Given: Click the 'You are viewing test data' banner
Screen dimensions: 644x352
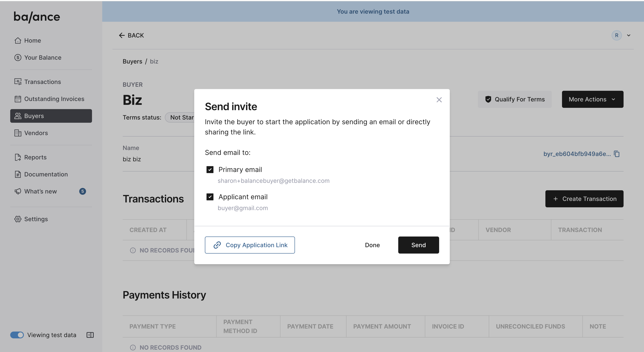Looking at the screenshot, I should 373,12.
